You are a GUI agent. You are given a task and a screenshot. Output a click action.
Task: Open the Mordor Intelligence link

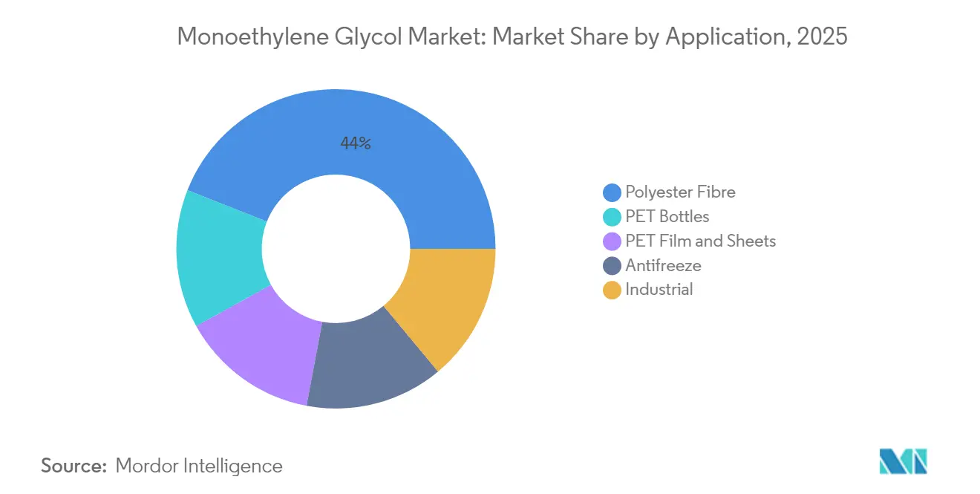[199, 466]
